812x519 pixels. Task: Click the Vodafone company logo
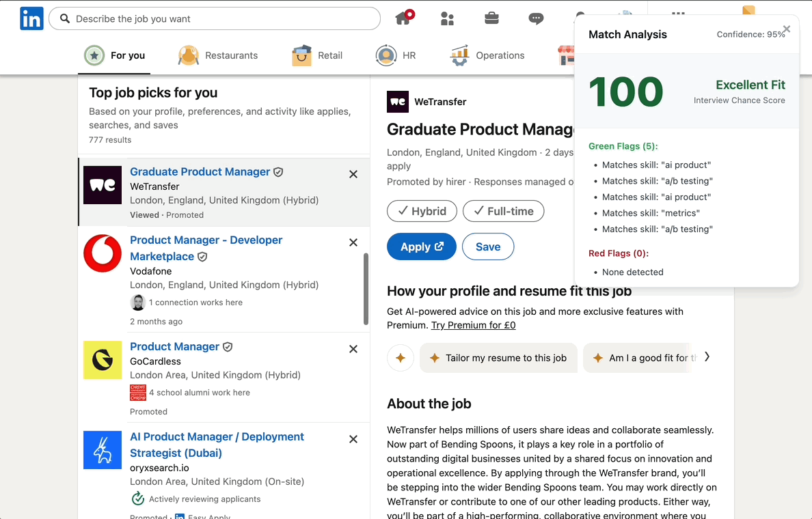tap(103, 253)
